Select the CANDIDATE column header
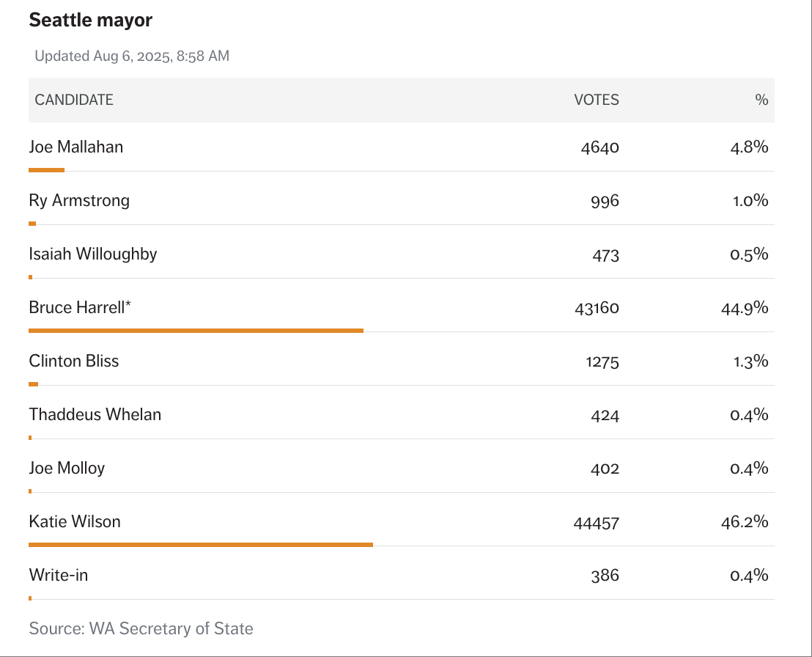812x657 pixels. tap(74, 100)
